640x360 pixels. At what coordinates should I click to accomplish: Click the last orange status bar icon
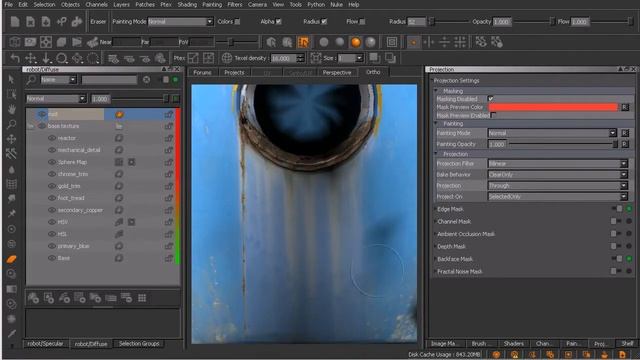pyautogui.click(x=622, y=354)
